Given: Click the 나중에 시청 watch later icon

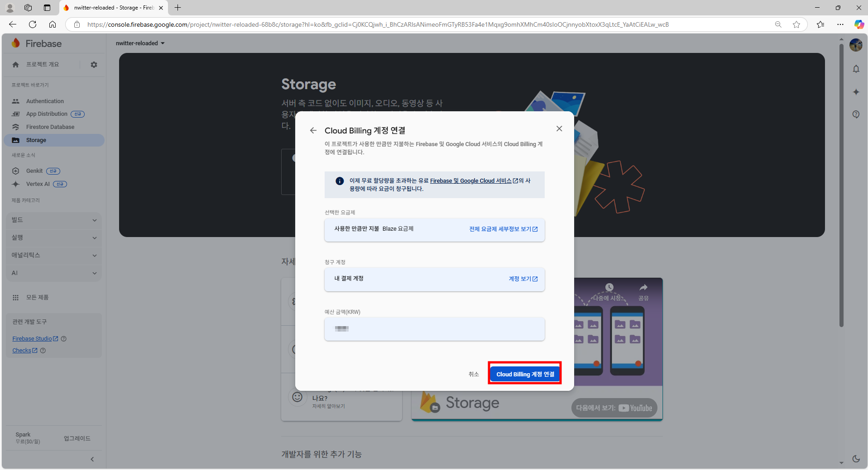Looking at the screenshot, I should pos(609,292).
